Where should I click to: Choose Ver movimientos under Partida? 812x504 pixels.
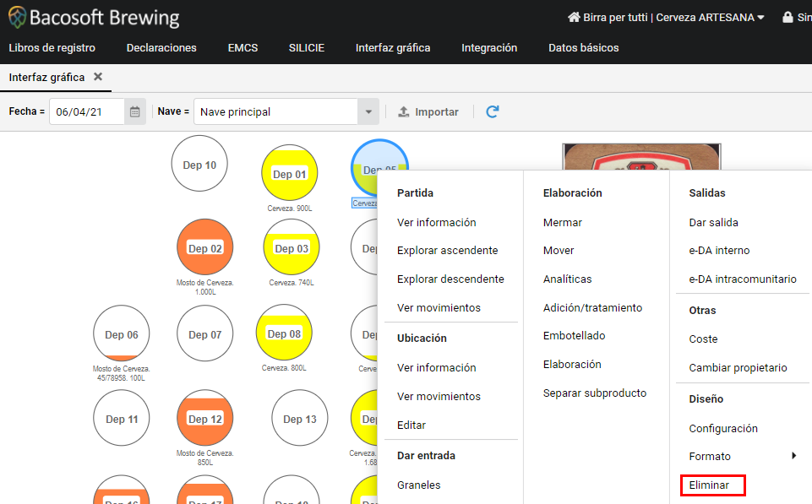pyautogui.click(x=439, y=308)
